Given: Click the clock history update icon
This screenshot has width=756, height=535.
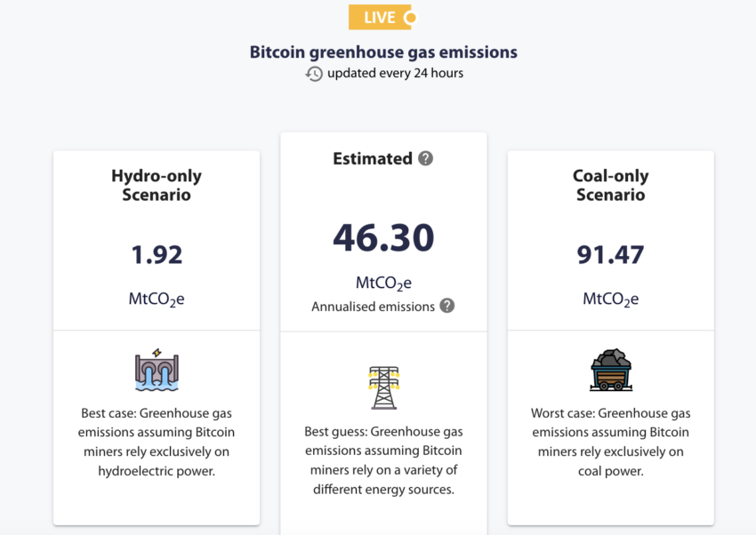Looking at the screenshot, I should point(314,74).
